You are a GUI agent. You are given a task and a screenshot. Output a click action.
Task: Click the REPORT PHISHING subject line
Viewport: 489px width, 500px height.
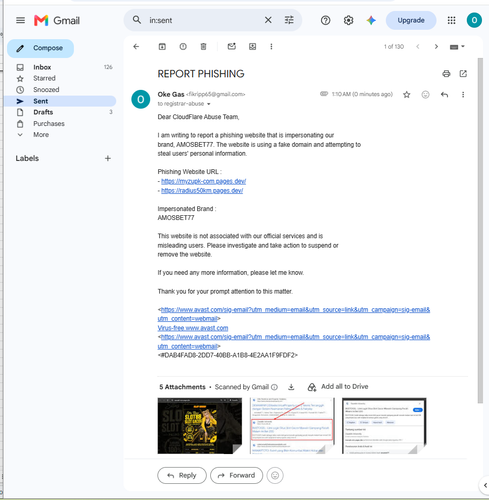pyautogui.click(x=201, y=74)
